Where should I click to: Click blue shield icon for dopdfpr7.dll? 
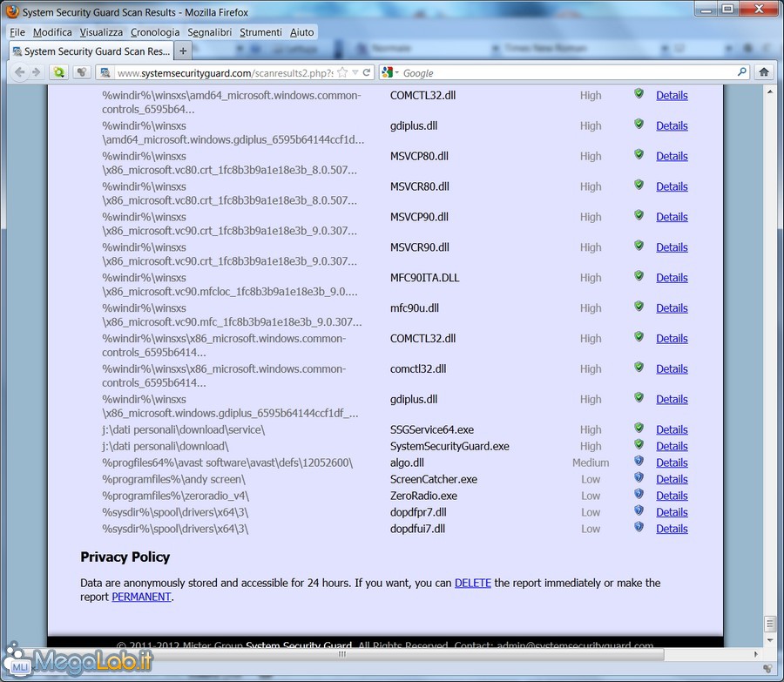click(x=639, y=510)
